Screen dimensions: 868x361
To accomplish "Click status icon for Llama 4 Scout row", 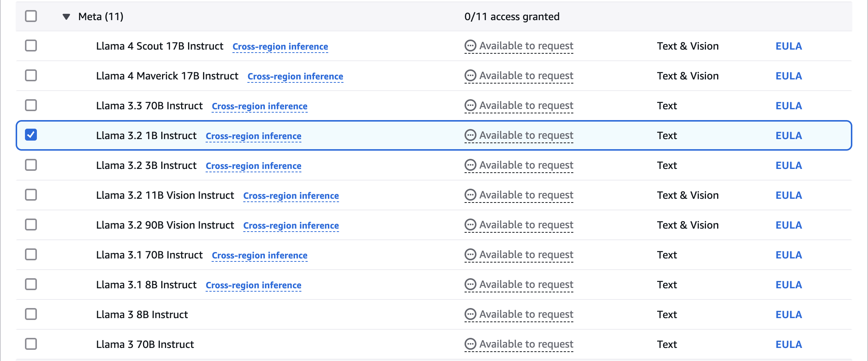I will [471, 45].
